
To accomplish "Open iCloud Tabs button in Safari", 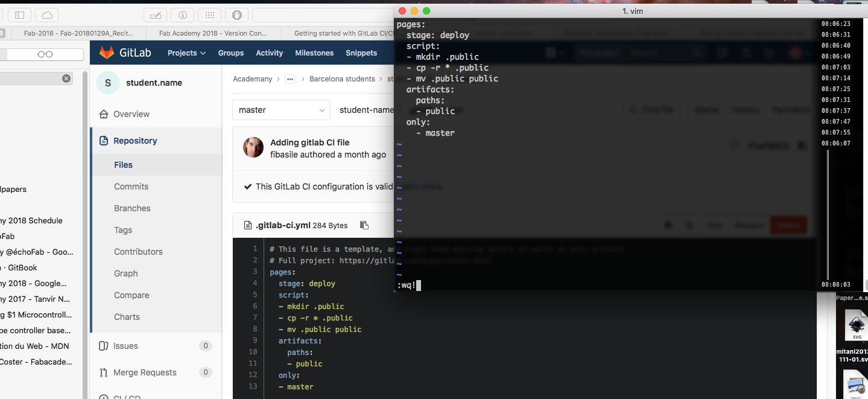I will [x=48, y=14].
